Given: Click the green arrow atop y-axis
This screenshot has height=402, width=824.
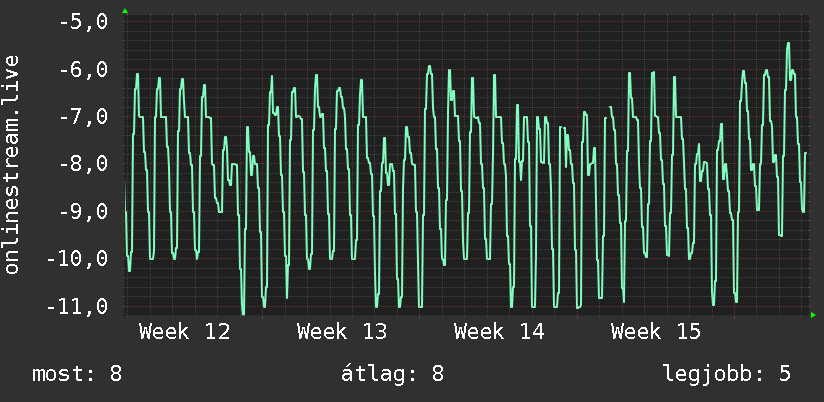Looking at the screenshot, I should (125, 11).
